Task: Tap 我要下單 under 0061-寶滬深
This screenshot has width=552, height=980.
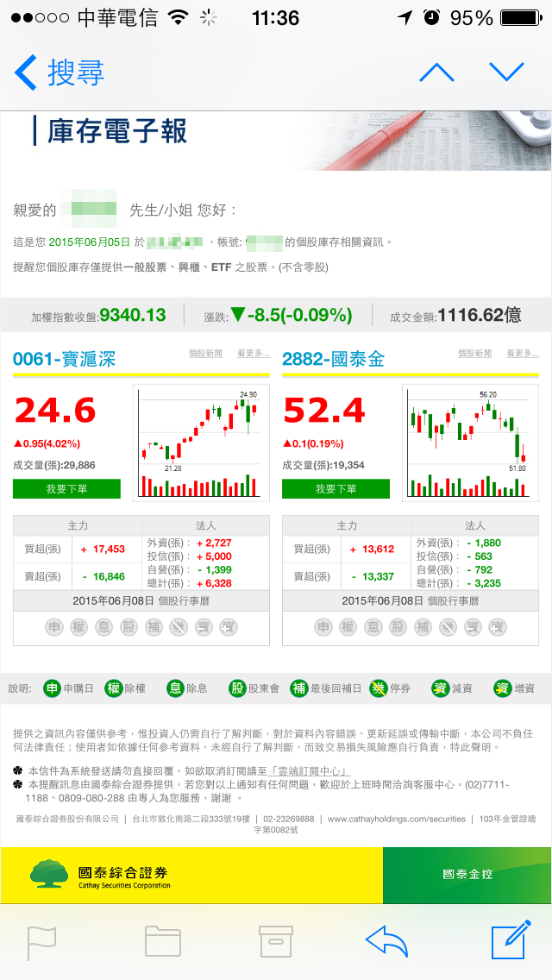Action: click(x=67, y=489)
